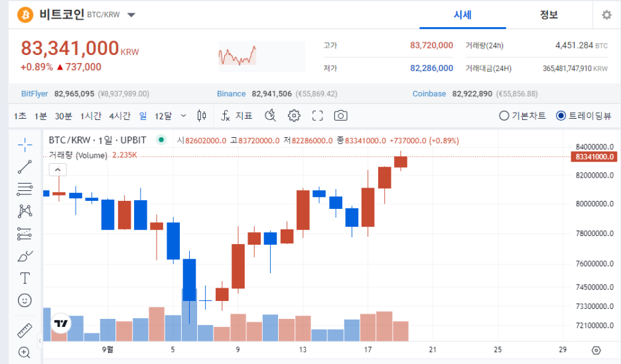Screen dimensions: 621x364
Task: Collapse the indicator legend with caret button
Action: click(58, 170)
